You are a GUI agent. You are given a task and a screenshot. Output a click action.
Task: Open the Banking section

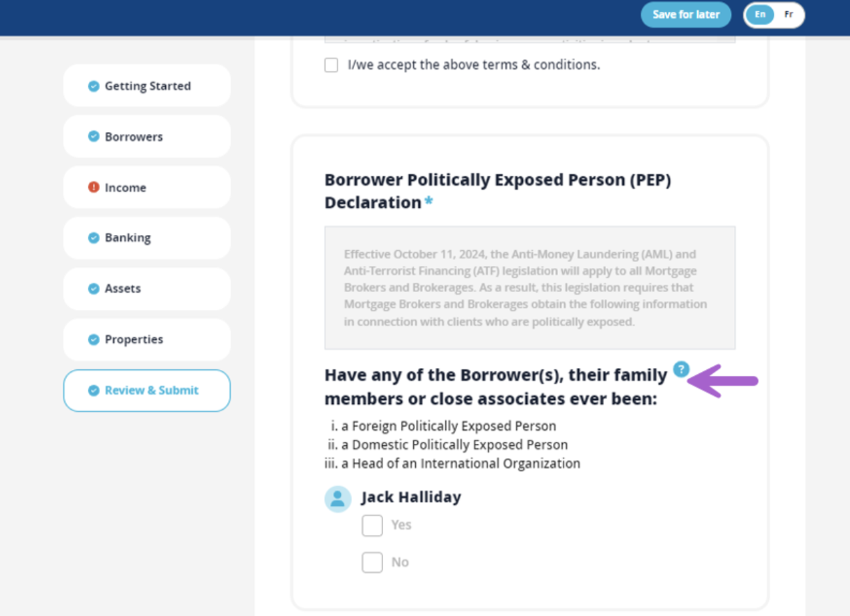(147, 238)
